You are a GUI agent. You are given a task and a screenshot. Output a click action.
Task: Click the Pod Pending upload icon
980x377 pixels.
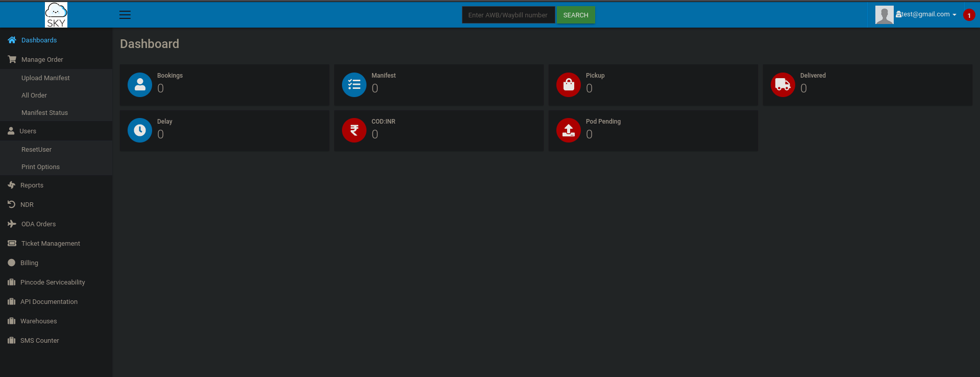tap(569, 130)
